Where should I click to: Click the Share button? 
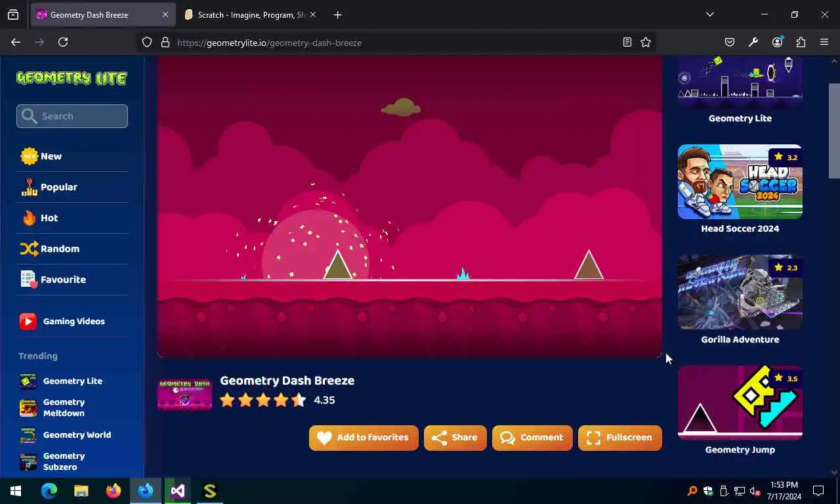(x=455, y=438)
